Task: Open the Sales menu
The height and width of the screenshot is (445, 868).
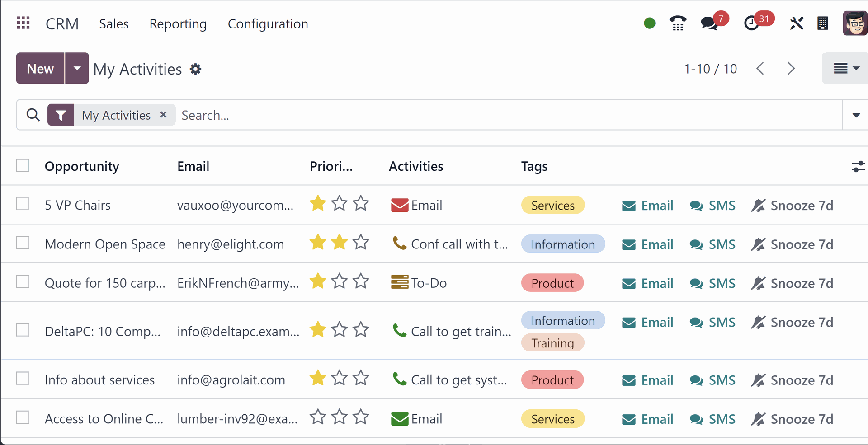Action: click(x=114, y=24)
